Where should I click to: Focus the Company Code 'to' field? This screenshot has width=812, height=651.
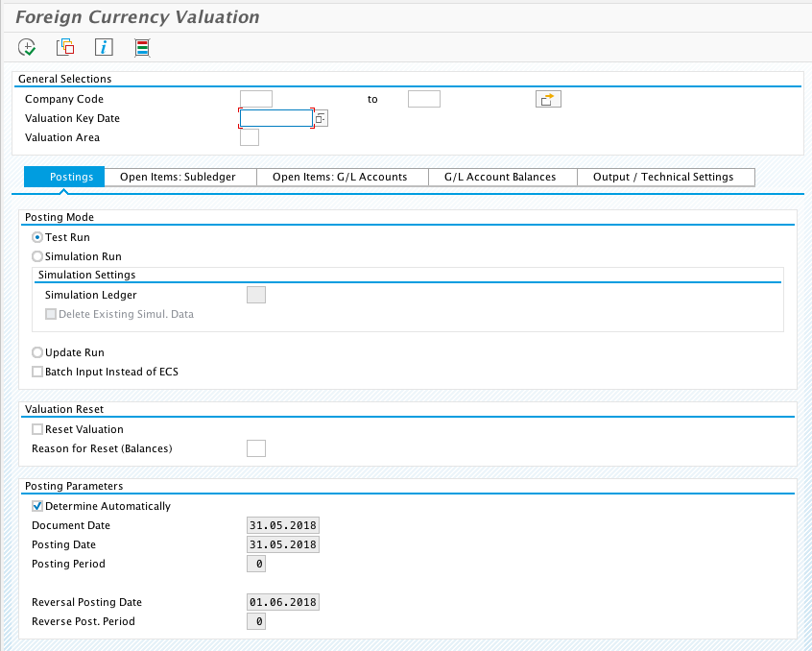point(423,99)
